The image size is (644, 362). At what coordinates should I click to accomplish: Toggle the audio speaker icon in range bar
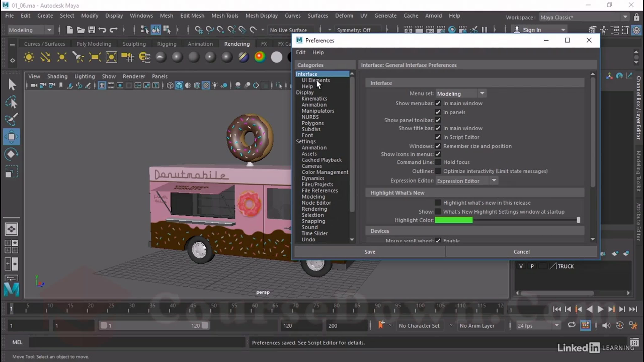606,326
